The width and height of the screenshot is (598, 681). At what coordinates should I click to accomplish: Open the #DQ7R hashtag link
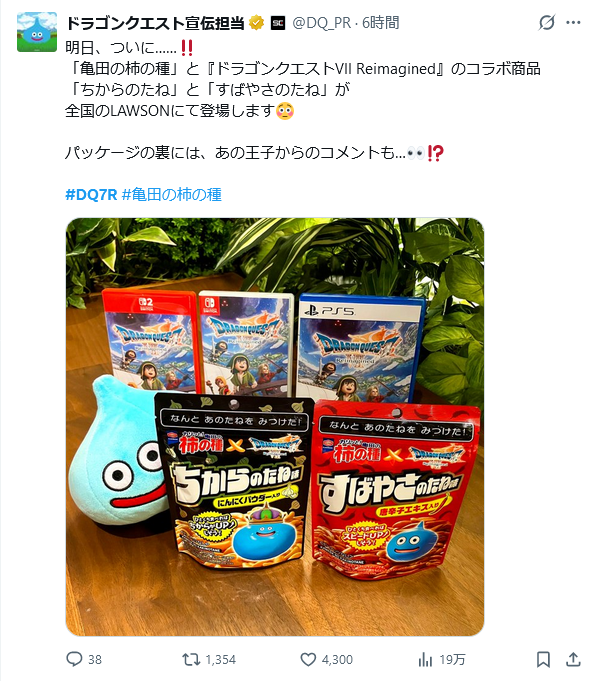(91, 195)
